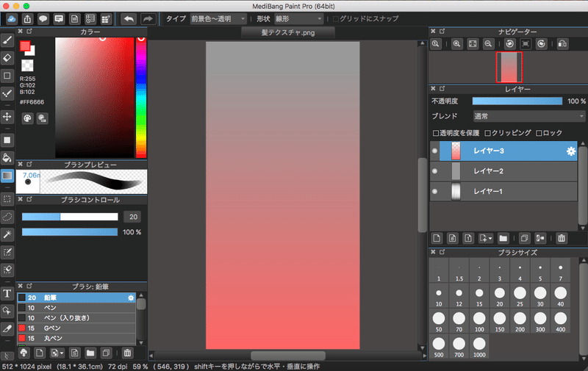588x371 pixels.
Task: Flip canvas view in Navigator
Action: pyautogui.click(x=562, y=44)
